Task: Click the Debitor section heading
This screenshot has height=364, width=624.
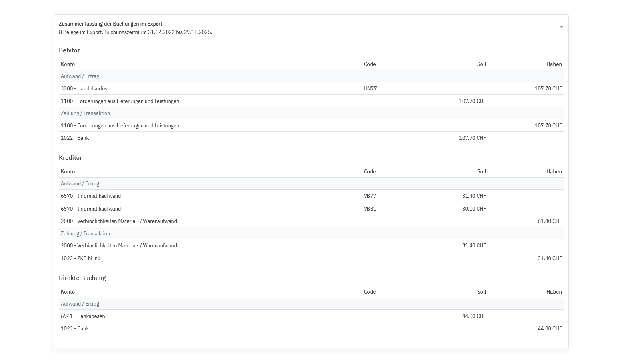Action: click(x=69, y=50)
